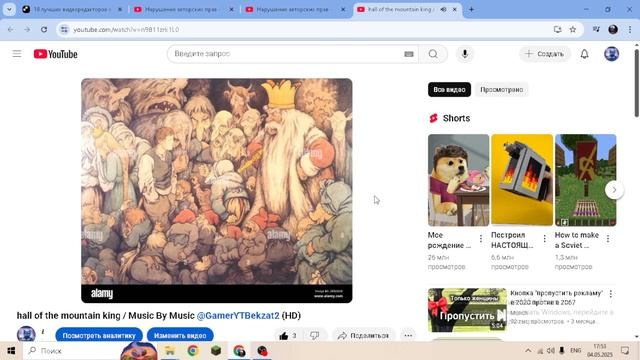The height and width of the screenshot is (360, 640).
Task: Select the 'Все видео' filter chip
Action: (x=449, y=89)
